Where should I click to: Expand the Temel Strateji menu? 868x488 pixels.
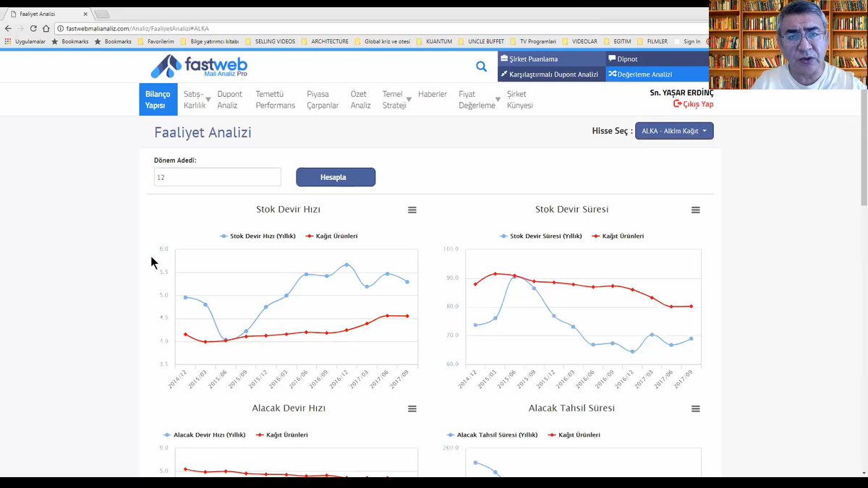(396, 99)
